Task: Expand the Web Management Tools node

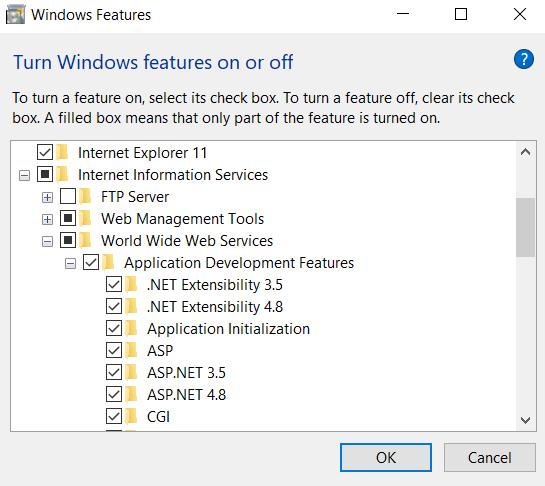Action: coord(47,219)
